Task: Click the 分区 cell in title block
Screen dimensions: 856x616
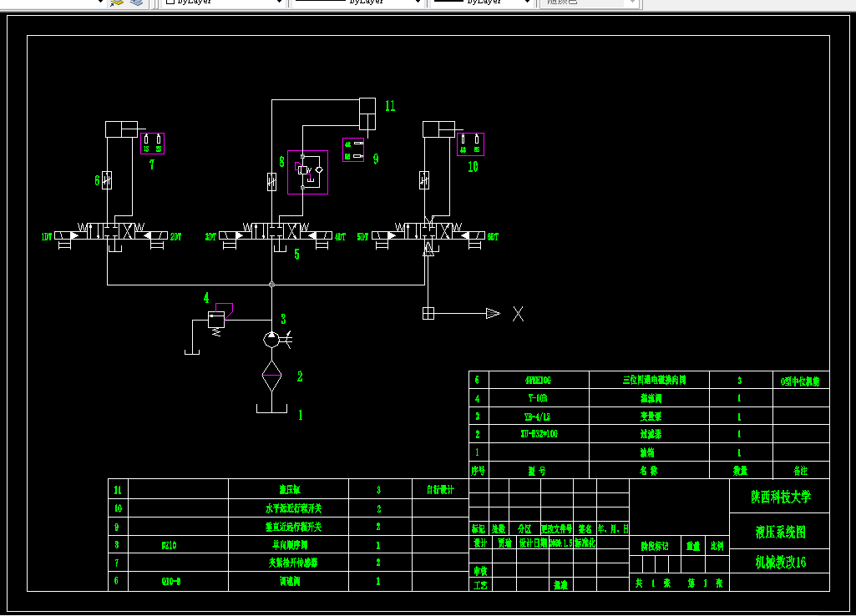Action: 524,528
